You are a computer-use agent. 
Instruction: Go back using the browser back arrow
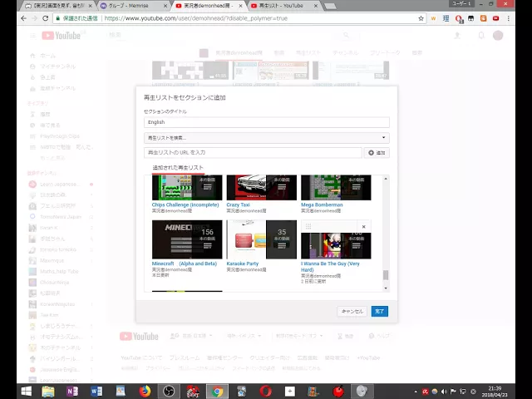click(24, 18)
